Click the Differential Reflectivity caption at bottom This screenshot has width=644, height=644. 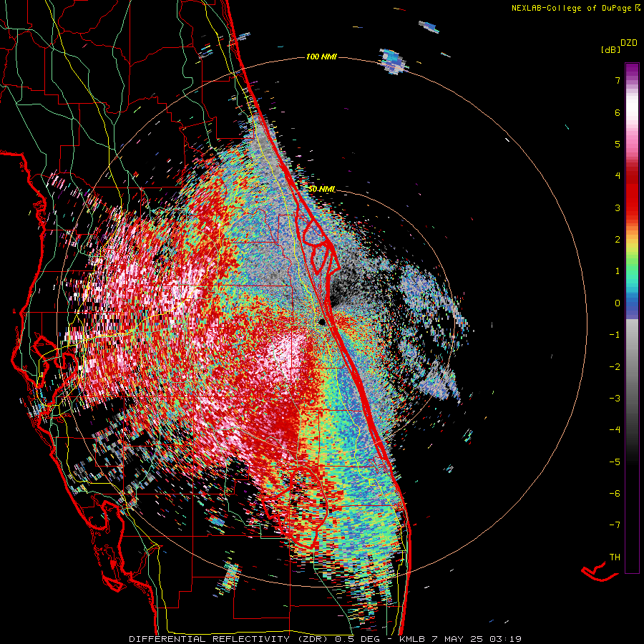click(x=325, y=639)
